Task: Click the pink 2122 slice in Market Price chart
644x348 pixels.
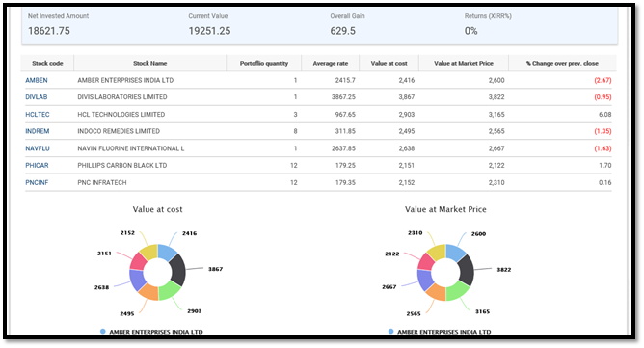Action: [x=426, y=262]
